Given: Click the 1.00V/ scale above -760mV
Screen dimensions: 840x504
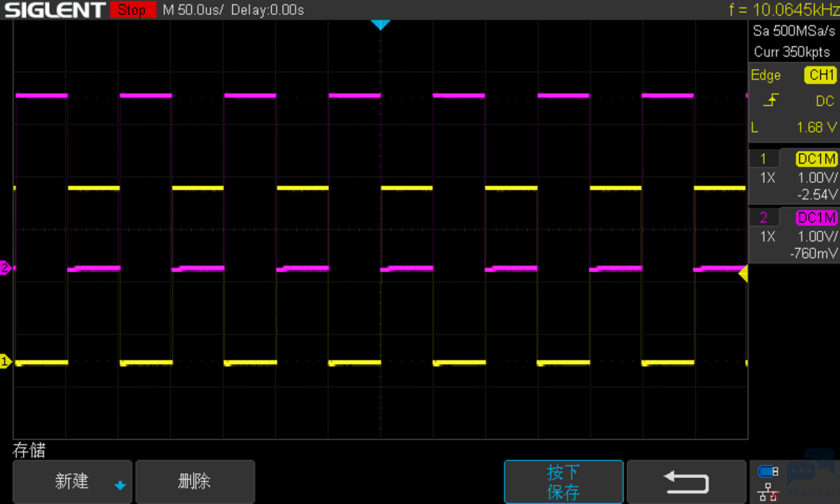Looking at the screenshot, I should pos(817,237).
